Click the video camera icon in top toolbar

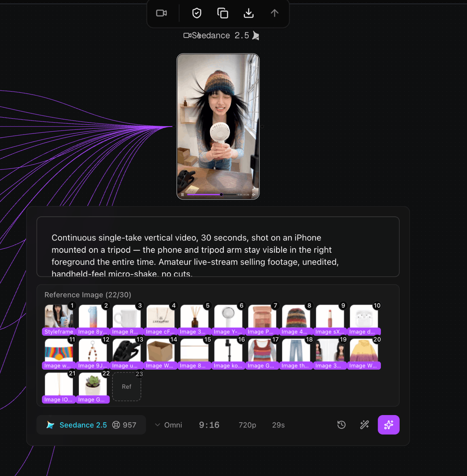pos(161,13)
